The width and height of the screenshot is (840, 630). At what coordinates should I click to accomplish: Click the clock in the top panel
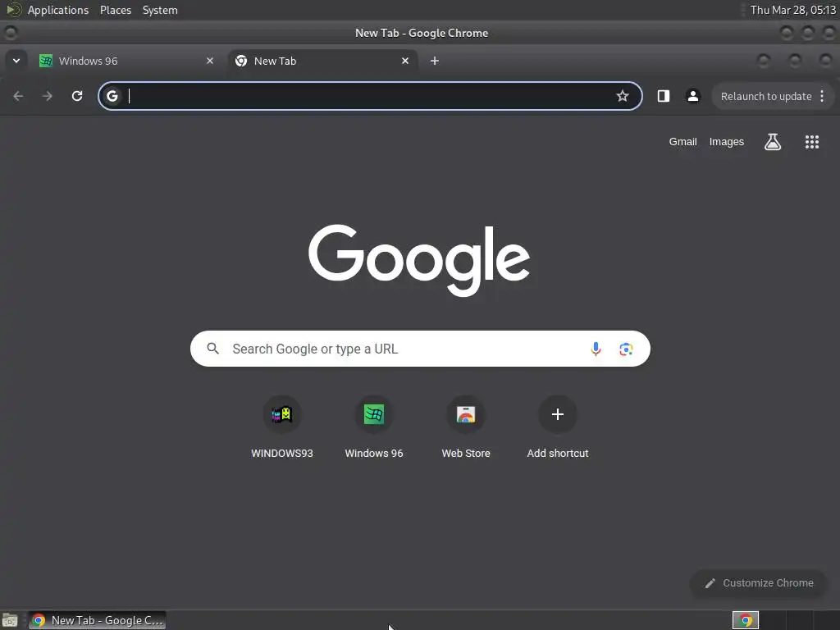pos(793,10)
